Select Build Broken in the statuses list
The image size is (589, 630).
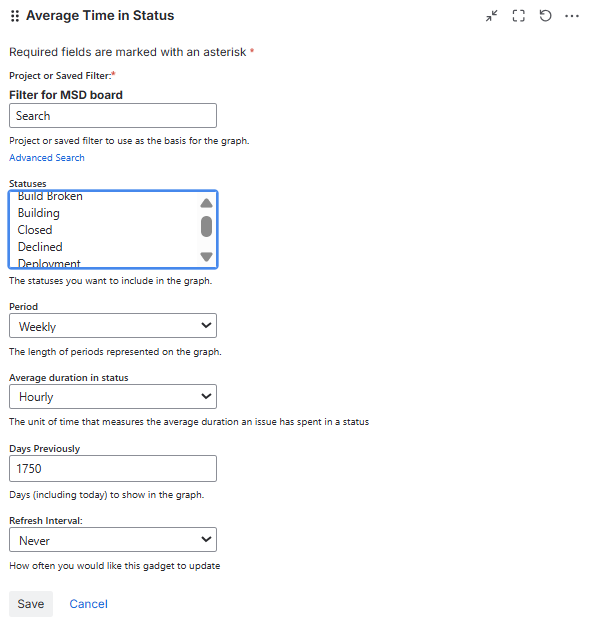50,196
